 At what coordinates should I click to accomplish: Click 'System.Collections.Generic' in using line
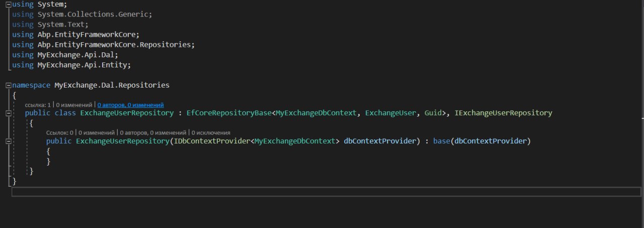93,15
